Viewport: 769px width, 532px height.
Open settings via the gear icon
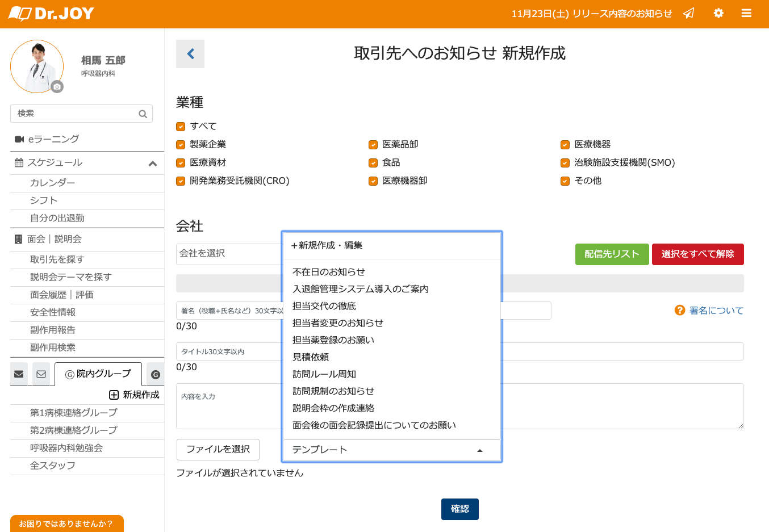pyautogui.click(x=718, y=13)
